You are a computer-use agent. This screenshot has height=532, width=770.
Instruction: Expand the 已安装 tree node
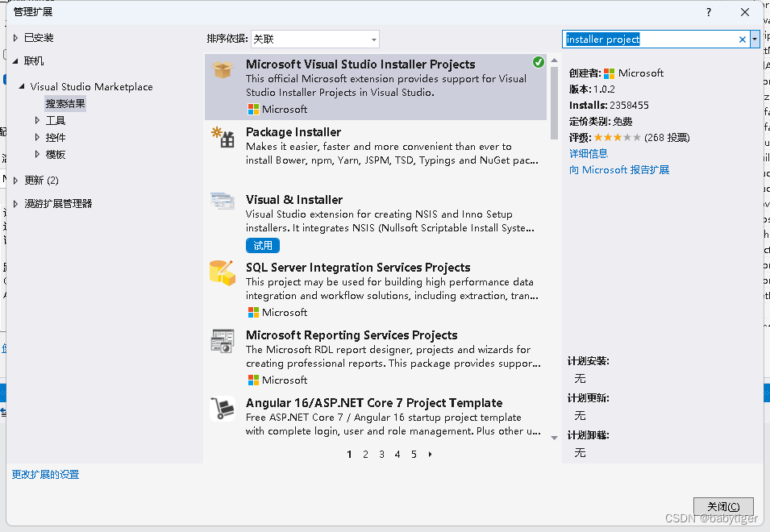pos(15,38)
